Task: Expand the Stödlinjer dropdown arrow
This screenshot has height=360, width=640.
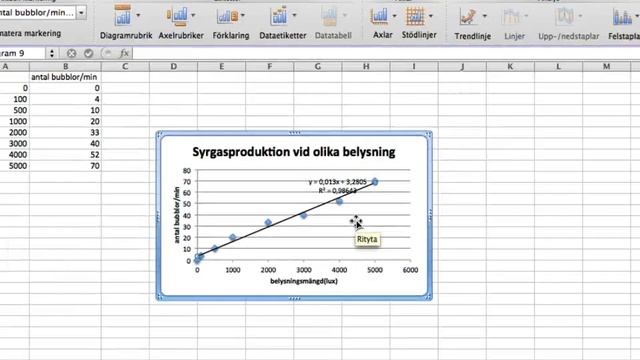Action: point(431,16)
